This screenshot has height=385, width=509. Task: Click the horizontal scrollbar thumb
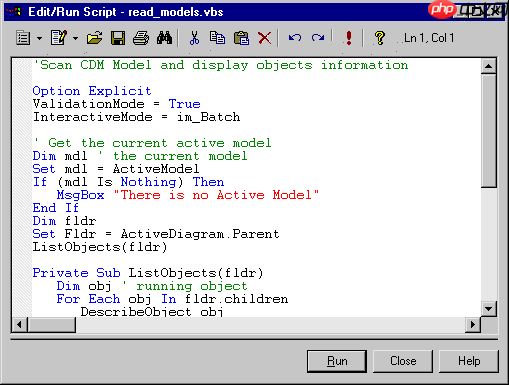click(52, 324)
